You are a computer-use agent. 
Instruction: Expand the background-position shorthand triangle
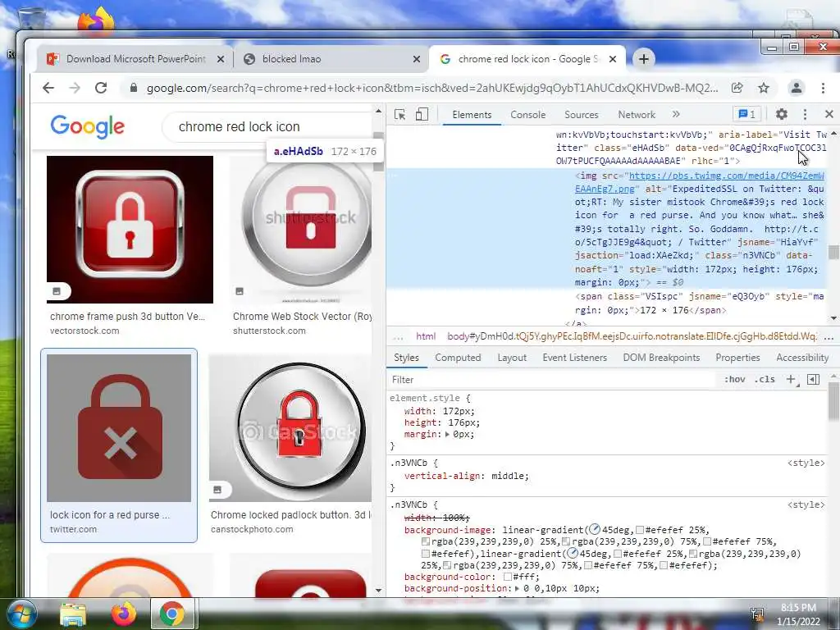click(x=518, y=589)
